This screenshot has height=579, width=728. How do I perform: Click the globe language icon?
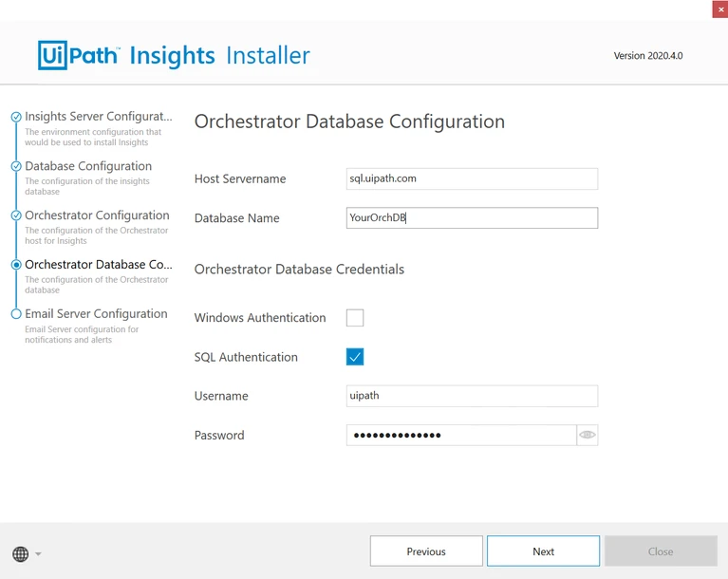tap(21, 553)
